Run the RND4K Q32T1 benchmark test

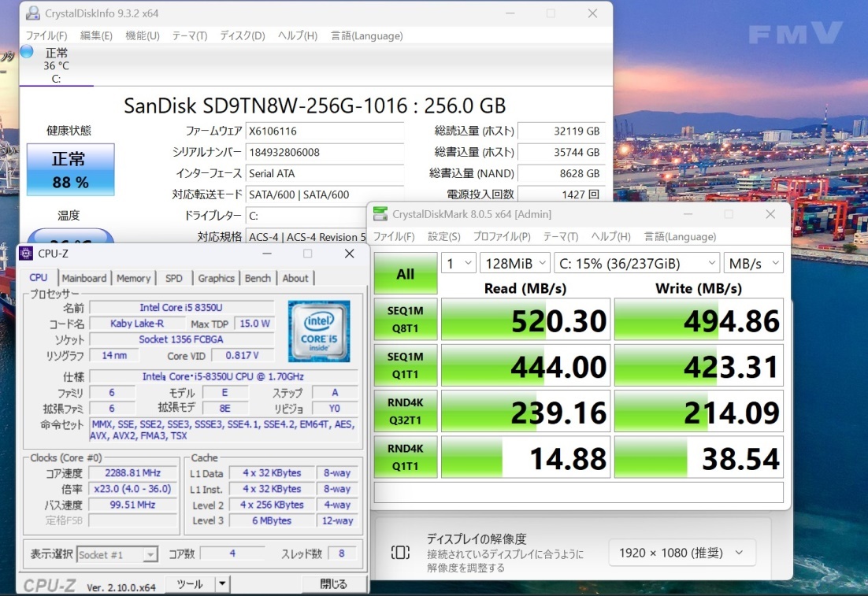pos(405,410)
